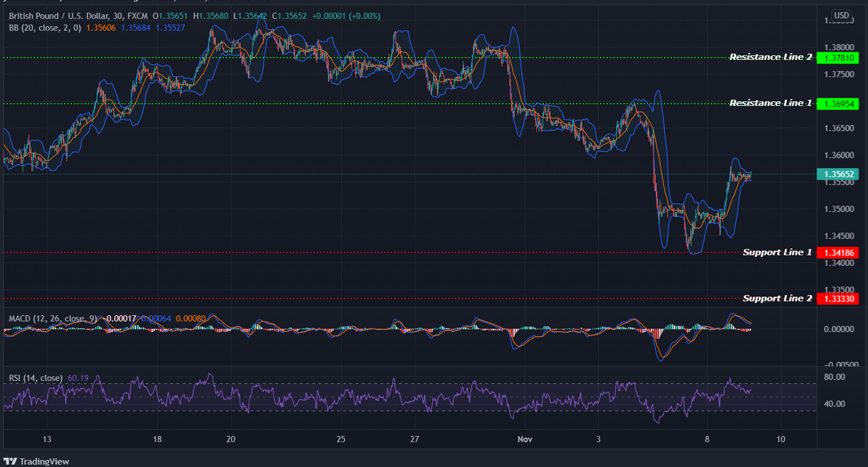Click the 1.34000 price axis label
868x467 pixels.
point(839,263)
